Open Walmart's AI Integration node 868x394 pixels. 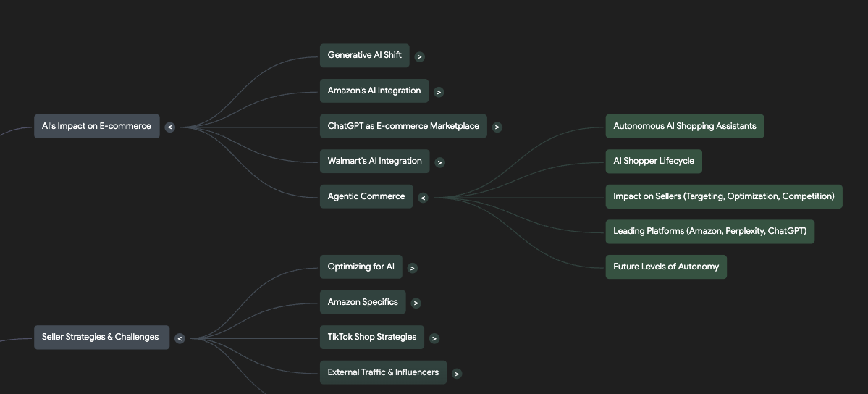pos(375,162)
